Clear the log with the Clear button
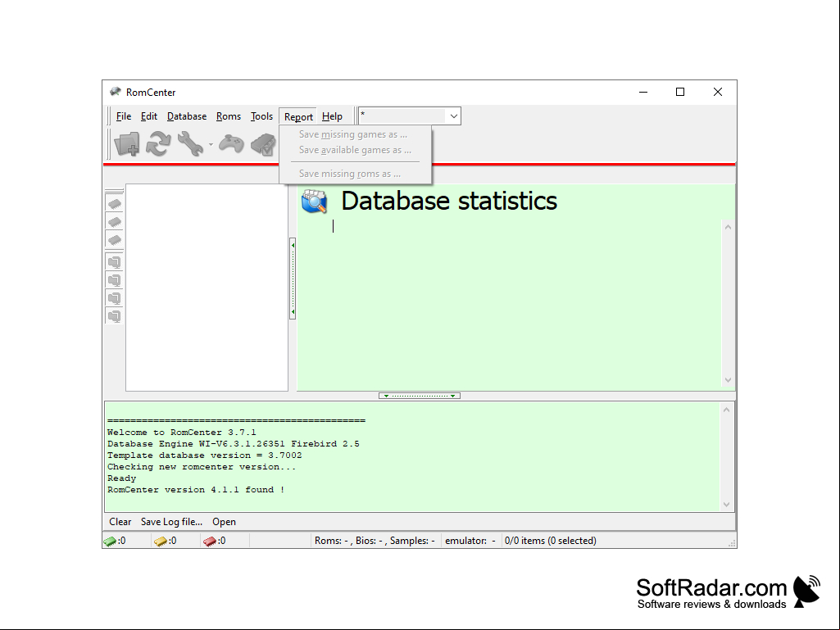The height and width of the screenshot is (630, 840). point(120,522)
